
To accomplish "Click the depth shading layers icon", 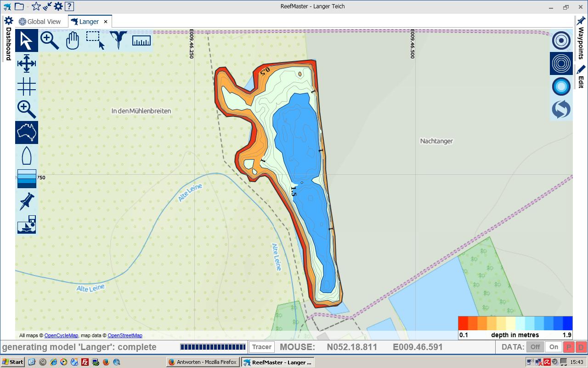I will pos(27,178).
